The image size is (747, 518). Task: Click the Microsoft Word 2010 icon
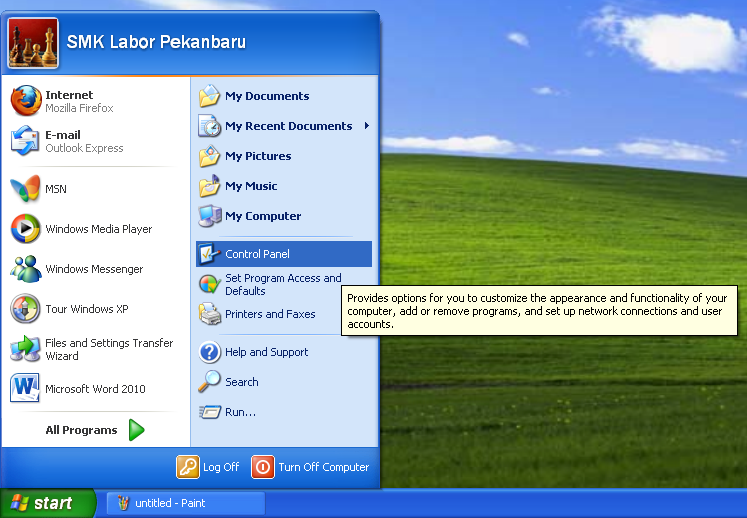pos(25,388)
